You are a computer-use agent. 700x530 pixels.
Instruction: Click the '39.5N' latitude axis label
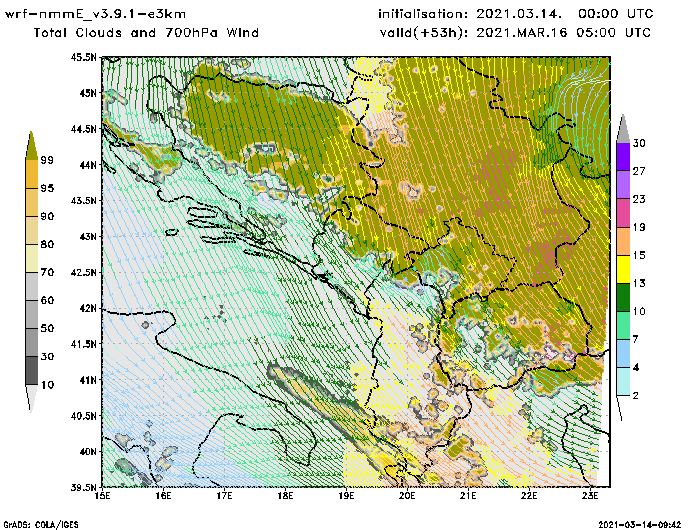[83, 488]
